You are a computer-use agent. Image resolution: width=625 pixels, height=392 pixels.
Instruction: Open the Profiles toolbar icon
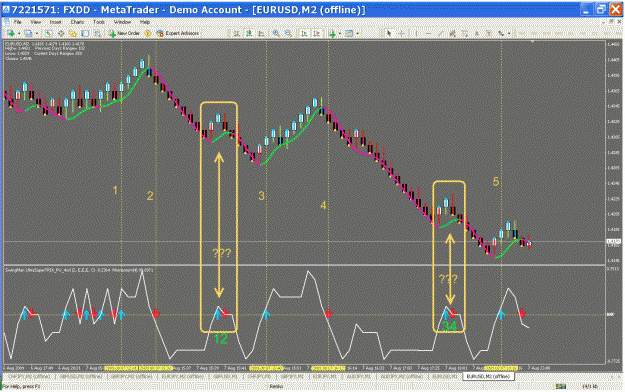28,33
